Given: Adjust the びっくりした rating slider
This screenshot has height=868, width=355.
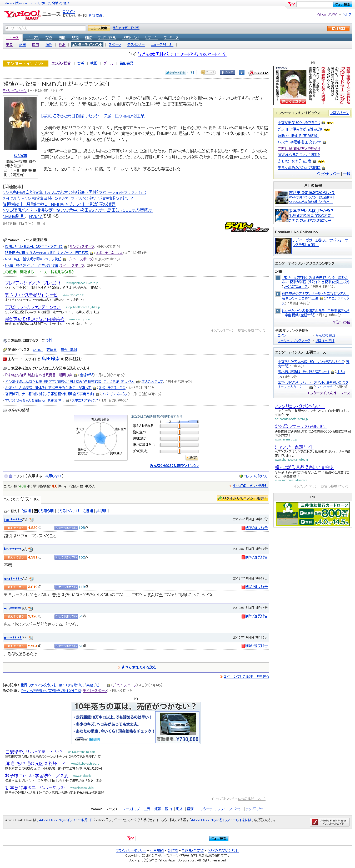Looking at the screenshot, I should 179,451.
